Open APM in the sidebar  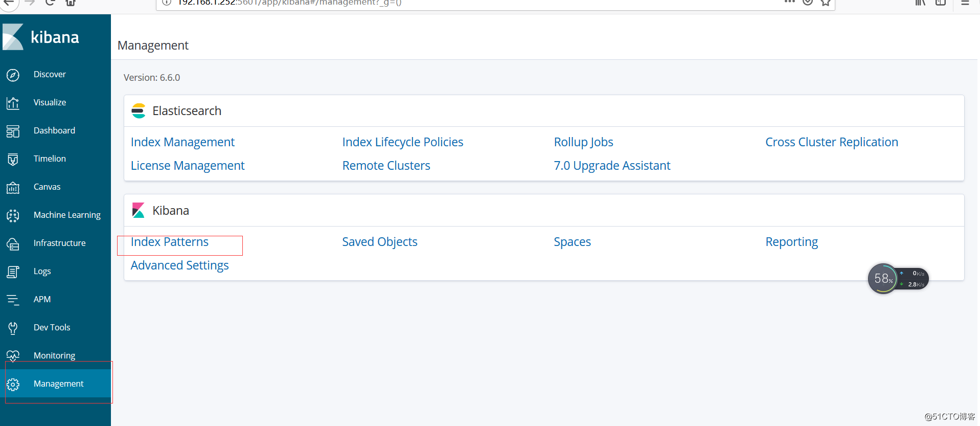42,299
